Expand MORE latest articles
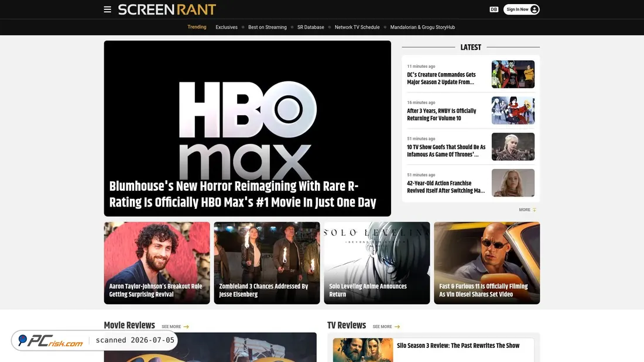The width and height of the screenshot is (644, 362). coord(527,210)
